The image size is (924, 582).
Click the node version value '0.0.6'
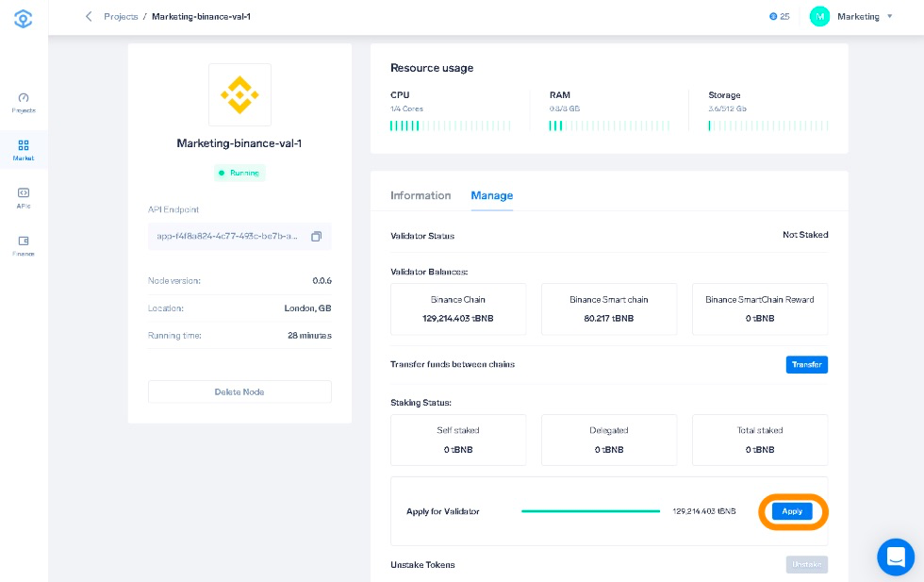point(322,281)
